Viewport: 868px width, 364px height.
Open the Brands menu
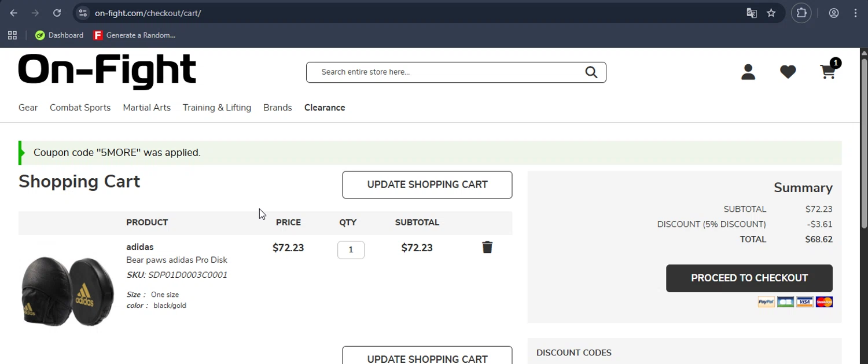coord(277,108)
